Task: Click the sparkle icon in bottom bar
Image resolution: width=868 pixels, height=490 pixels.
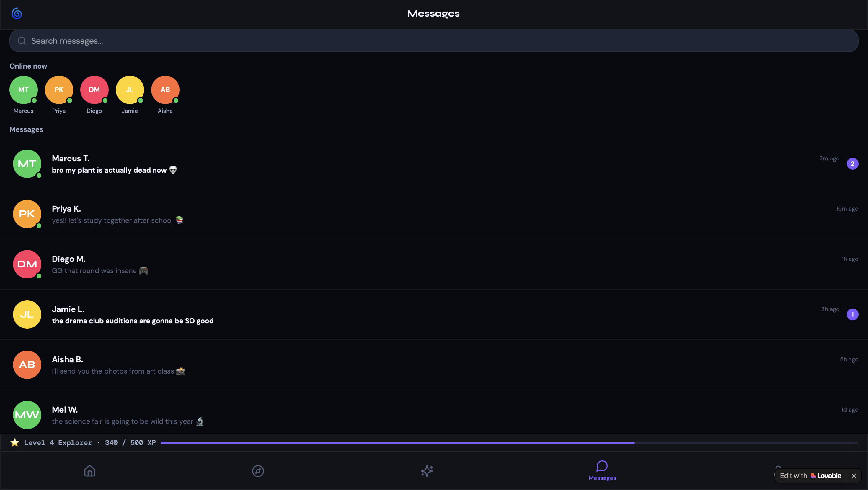Action: click(427, 471)
